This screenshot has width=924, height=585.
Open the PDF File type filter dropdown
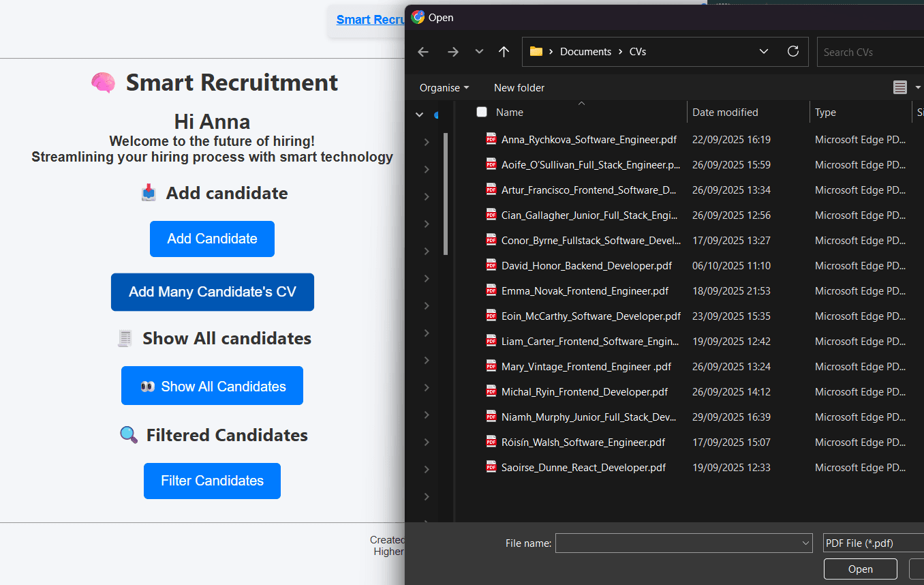tap(872, 543)
